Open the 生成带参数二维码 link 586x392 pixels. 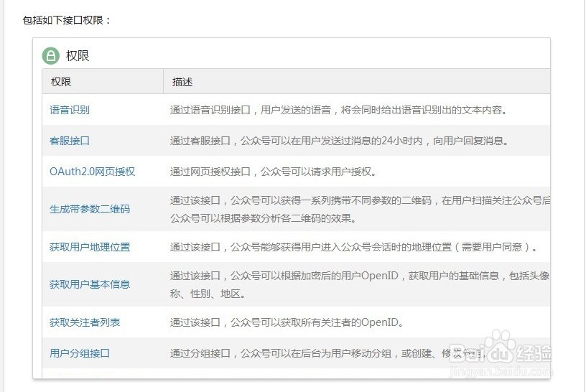click(90, 209)
